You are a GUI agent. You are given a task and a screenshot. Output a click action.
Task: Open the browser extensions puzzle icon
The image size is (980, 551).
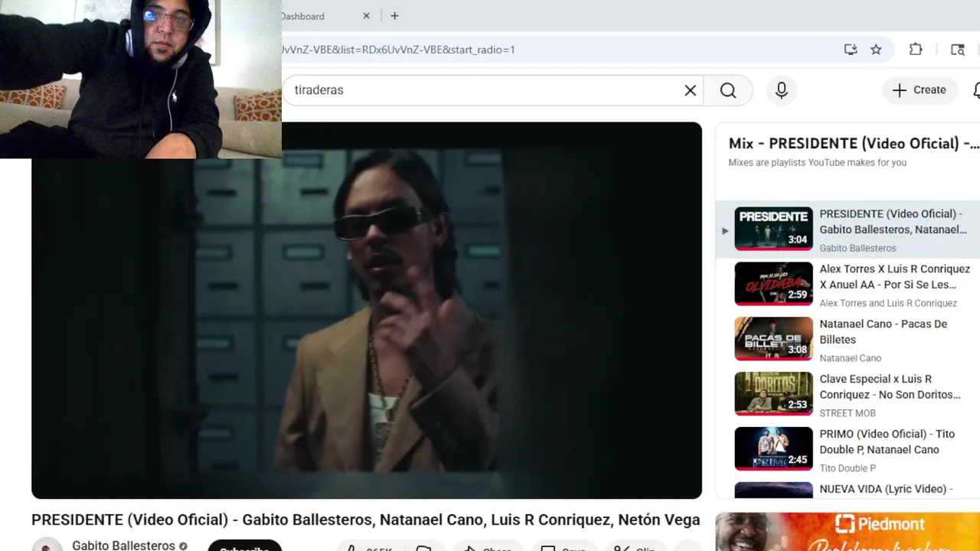[x=916, y=50]
